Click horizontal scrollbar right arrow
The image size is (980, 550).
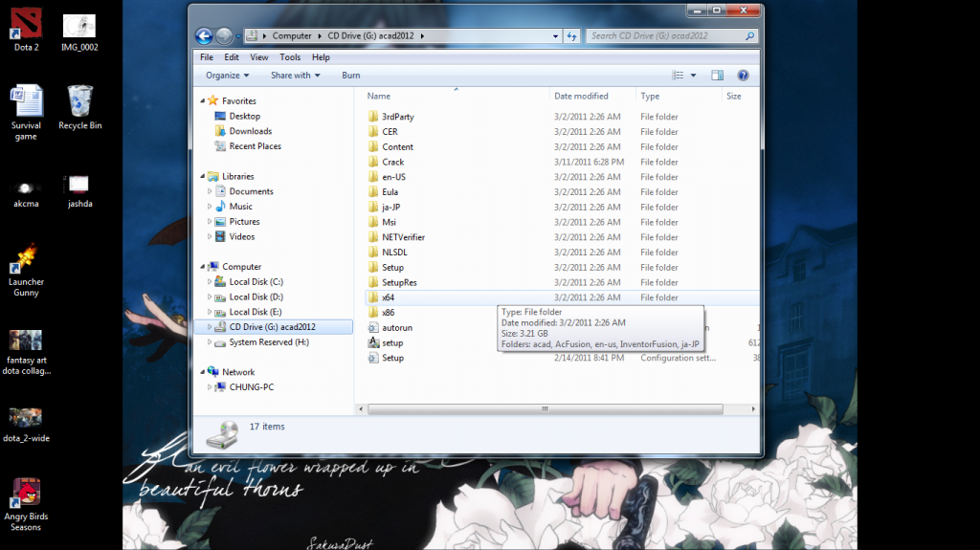(x=753, y=408)
